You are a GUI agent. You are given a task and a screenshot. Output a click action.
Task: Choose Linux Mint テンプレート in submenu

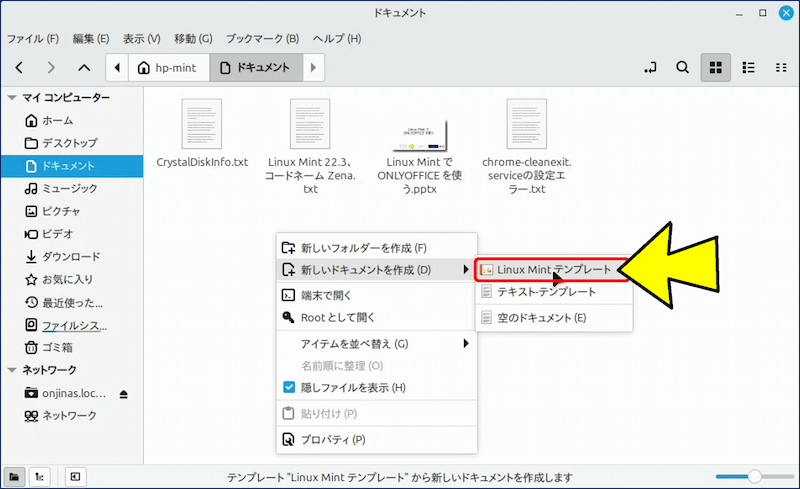click(554, 270)
